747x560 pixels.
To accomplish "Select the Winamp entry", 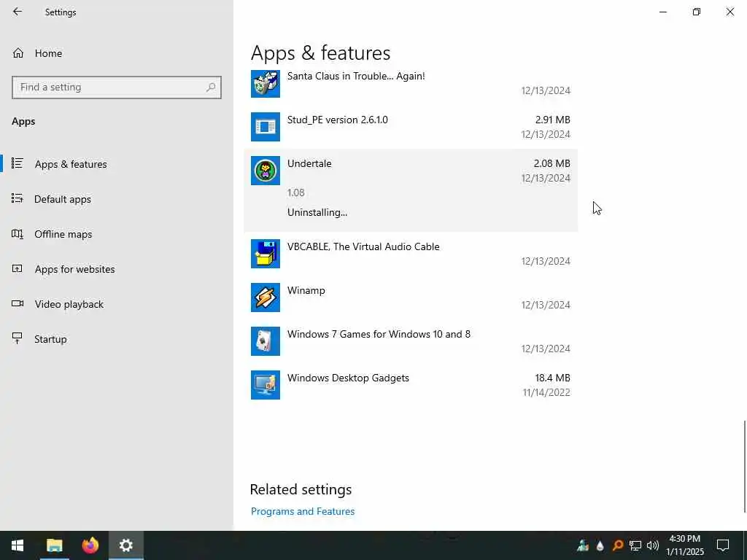I will [x=411, y=297].
